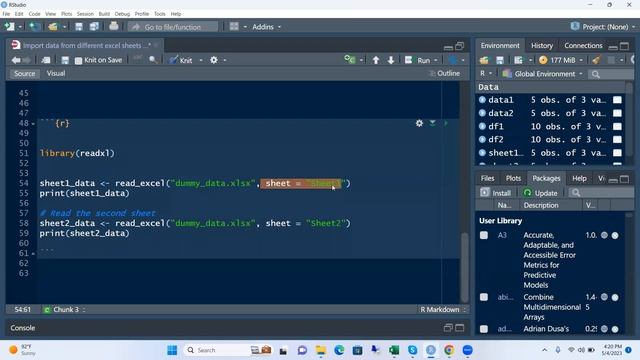
Task: Go to previous chunk with up arrow
Action: point(376,60)
